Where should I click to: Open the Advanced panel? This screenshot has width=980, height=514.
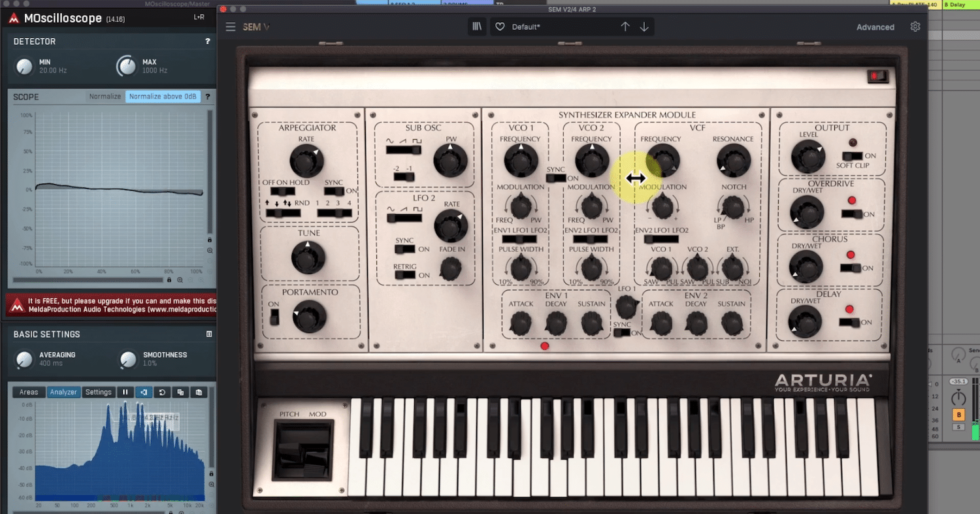[x=875, y=27]
